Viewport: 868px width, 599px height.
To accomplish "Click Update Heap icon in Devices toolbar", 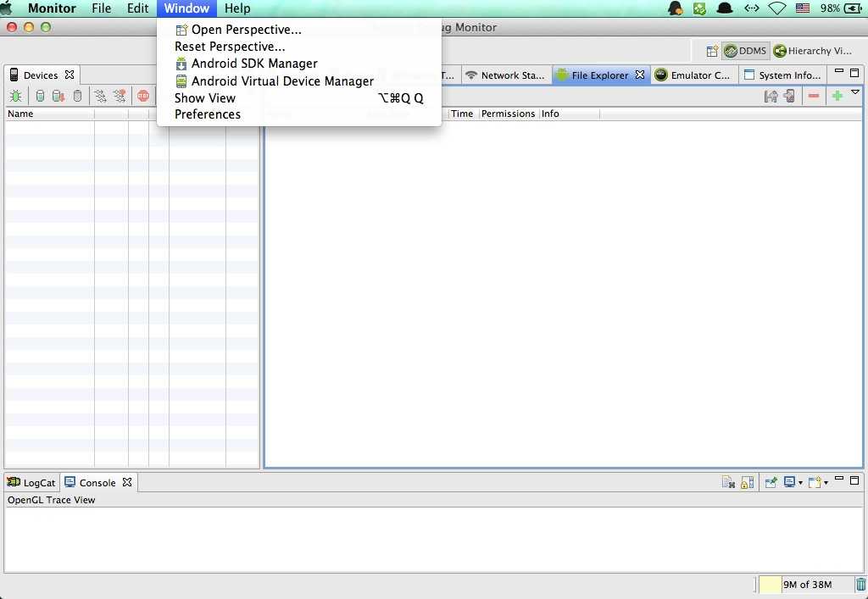I will pyautogui.click(x=40, y=97).
